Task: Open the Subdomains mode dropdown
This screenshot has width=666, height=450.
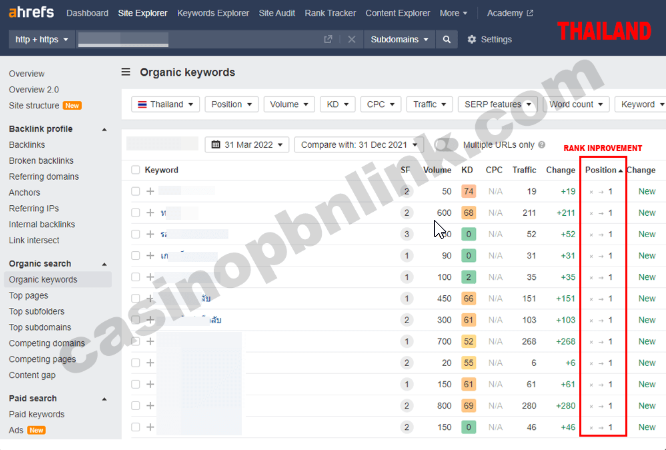Action: coord(399,39)
